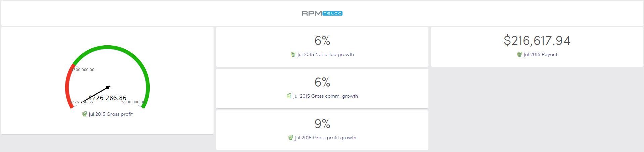644x152 pixels.
Task: Select the 6% gross comm. growth figure
Action: (x=322, y=82)
